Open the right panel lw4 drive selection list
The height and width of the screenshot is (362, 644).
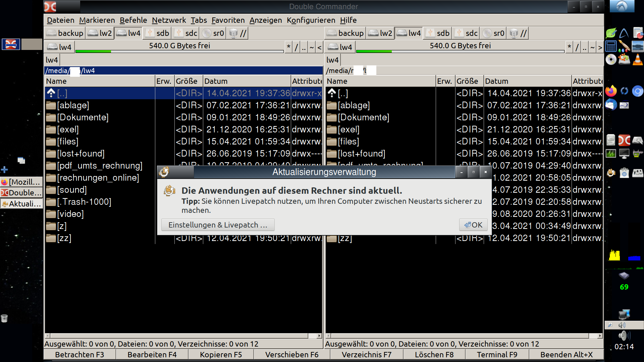[x=340, y=47]
